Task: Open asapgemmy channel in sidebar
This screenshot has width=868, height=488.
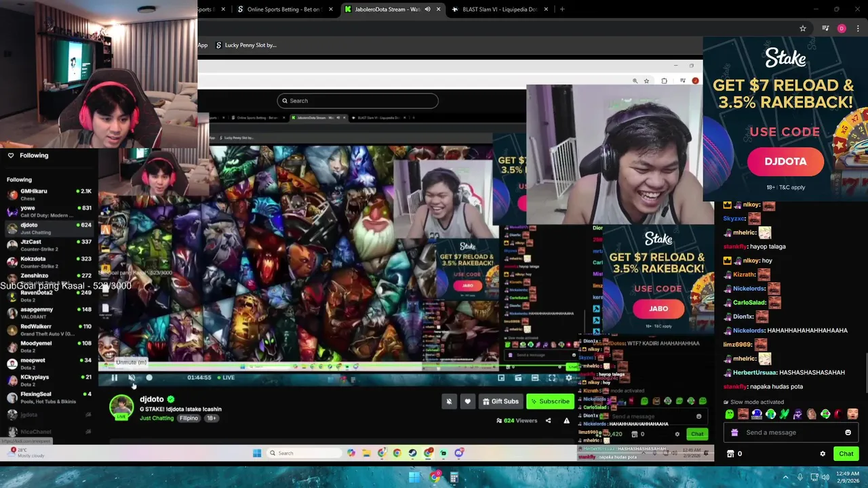Action: (x=49, y=312)
